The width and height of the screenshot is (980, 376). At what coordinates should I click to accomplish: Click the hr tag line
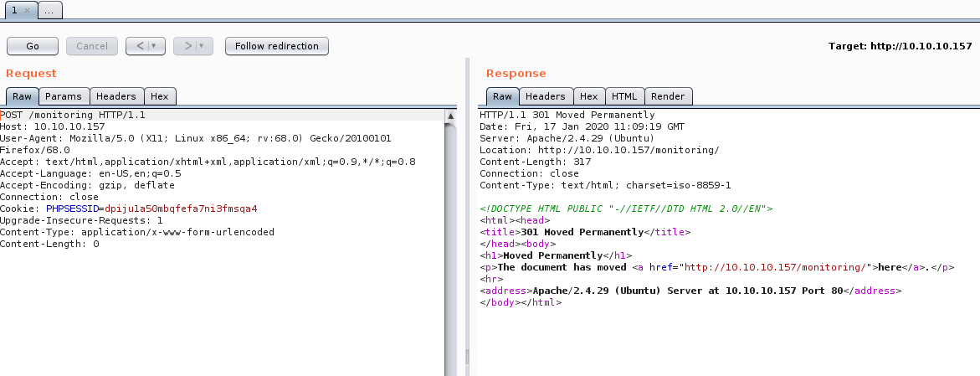(491, 279)
